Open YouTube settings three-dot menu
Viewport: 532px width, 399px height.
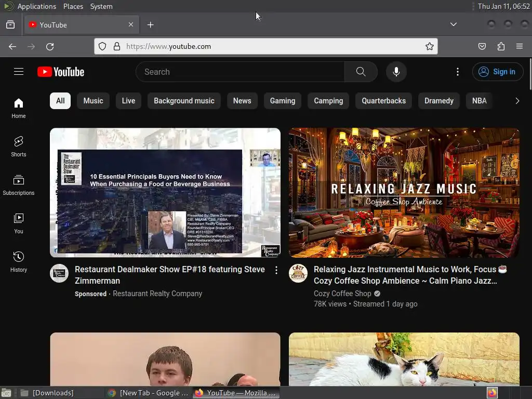point(457,72)
